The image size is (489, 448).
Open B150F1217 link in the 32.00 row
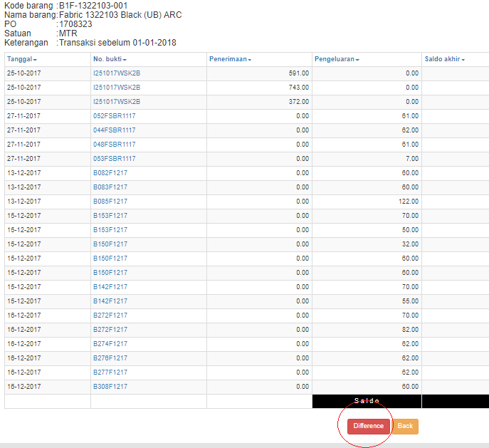(110, 244)
